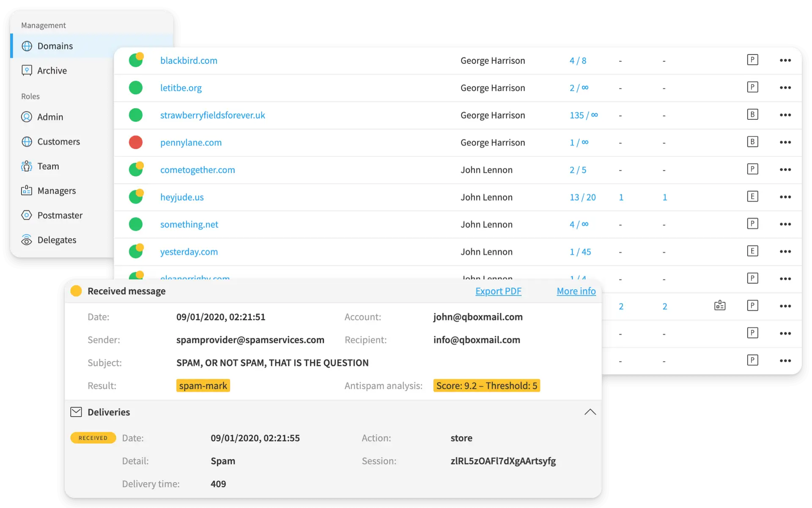The image size is (812, 508).
Task: Click the More info link
Action: pos(576,291)
